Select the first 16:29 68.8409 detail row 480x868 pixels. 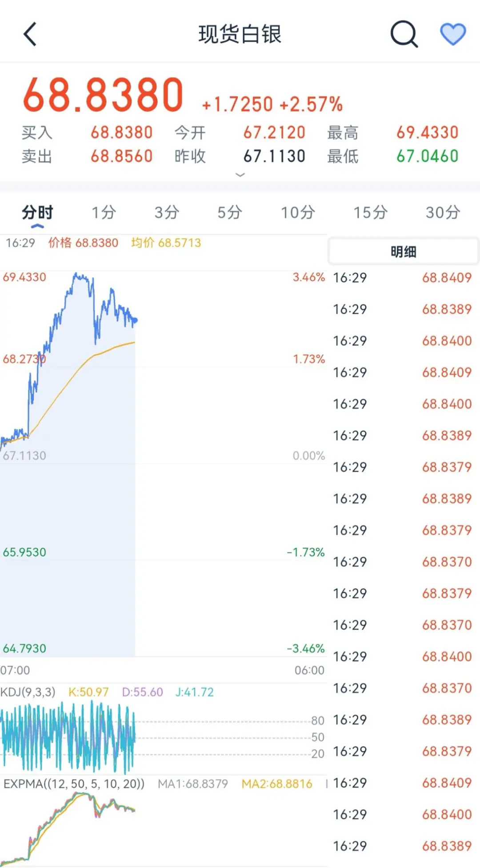402,278
